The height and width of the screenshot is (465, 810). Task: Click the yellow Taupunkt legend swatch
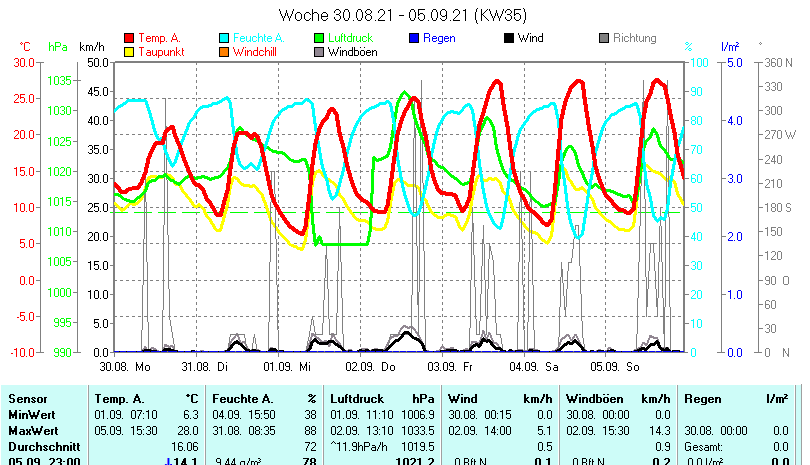129,52
